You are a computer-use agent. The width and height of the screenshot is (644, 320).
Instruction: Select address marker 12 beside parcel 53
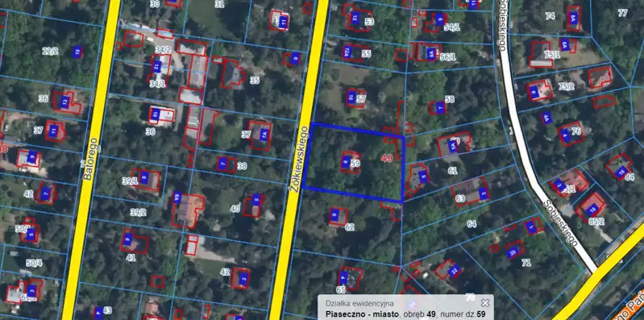(x=355, y=18)
